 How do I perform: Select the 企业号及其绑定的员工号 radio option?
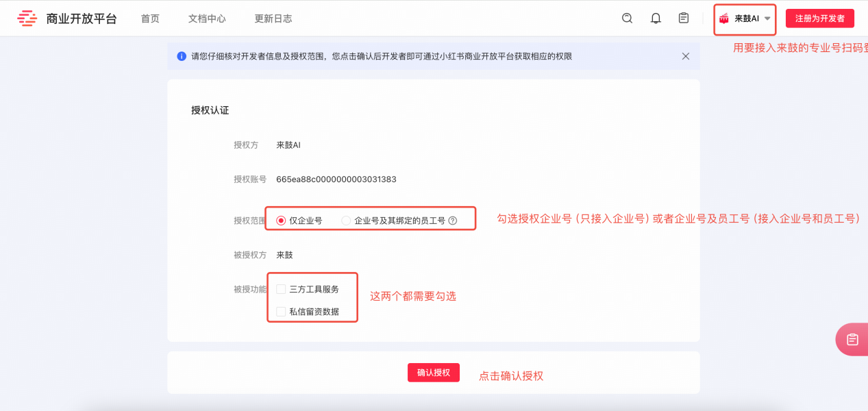pyautogui.click(x=347, y=220)
